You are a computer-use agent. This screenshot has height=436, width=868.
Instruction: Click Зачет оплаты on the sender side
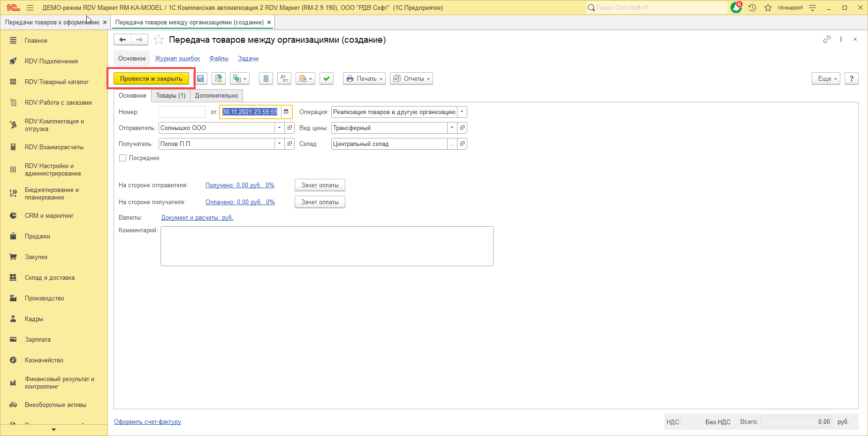pos(320,185)
